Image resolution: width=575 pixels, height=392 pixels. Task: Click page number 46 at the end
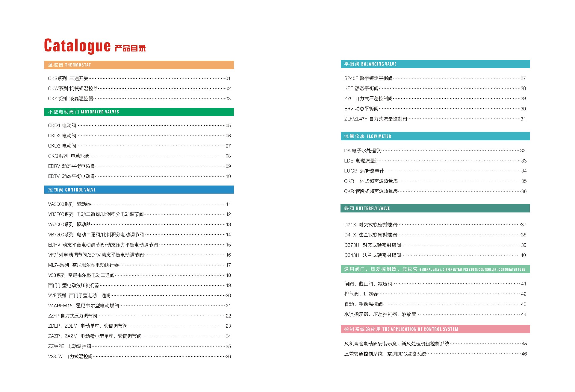pyautogui.click(x=524, y=354)
